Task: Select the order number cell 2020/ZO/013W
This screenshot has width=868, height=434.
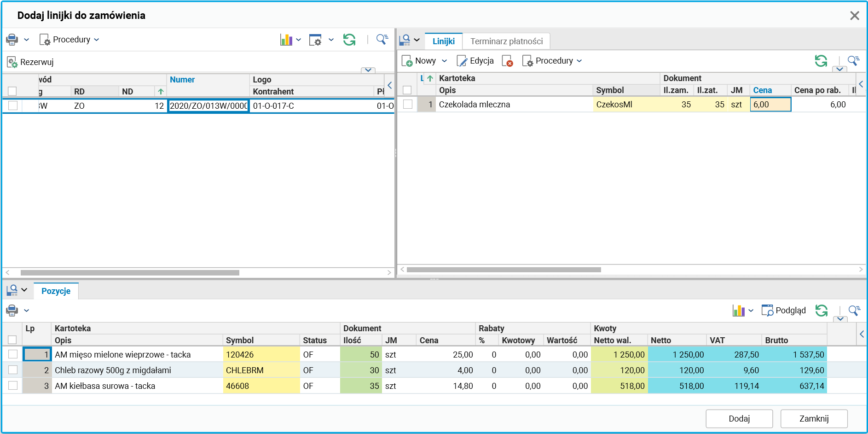Action: tap(208, 106)
